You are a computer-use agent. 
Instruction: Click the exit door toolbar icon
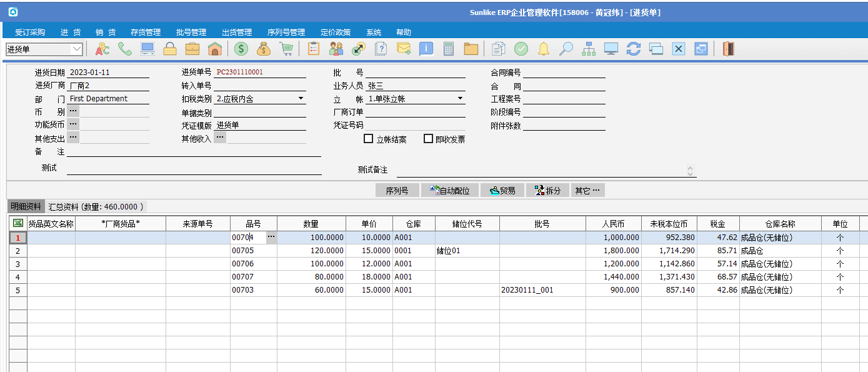click(728, 49)
